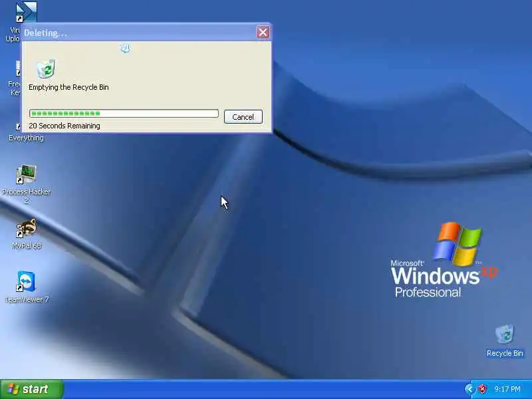Viewport: 532px width, 399px height.
Task: Click the 9:17 PM clock
Action: pyautogui.click(x=507, y=389)
